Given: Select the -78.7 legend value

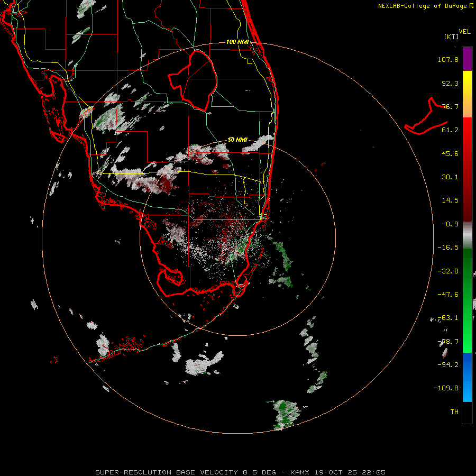Looking at the screenshot, I should [x=448, y=342].
